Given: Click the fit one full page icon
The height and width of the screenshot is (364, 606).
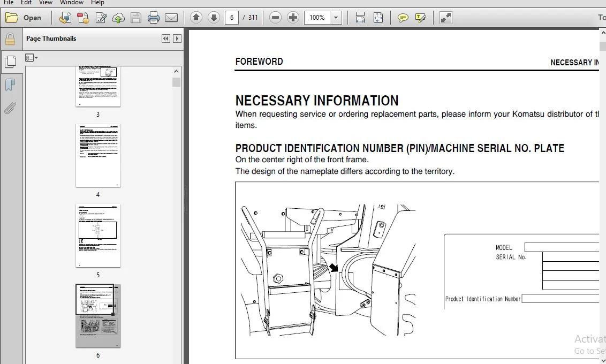Looking at the screenshot, I should coord(378,18).
